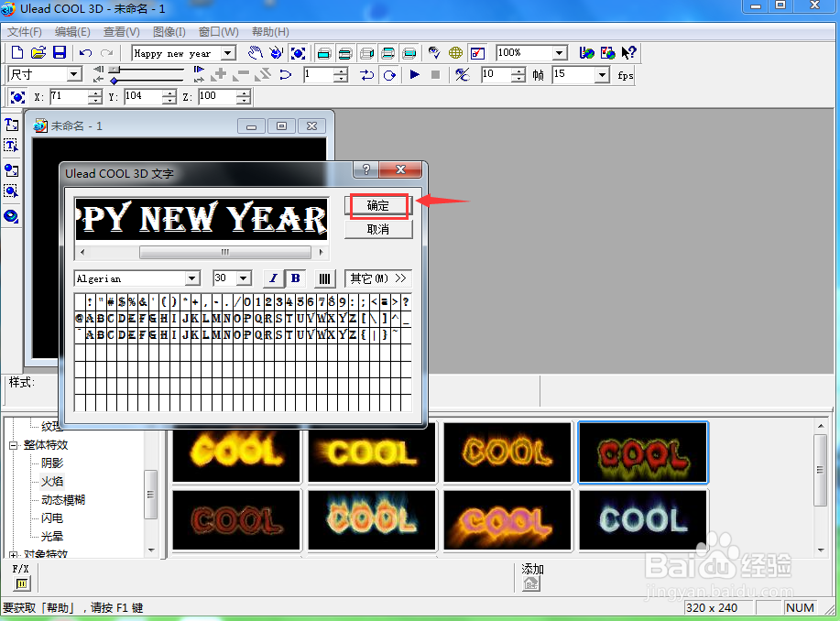Click the Y value input field
The width and height of the screenshot is (840, 621).
143,97
